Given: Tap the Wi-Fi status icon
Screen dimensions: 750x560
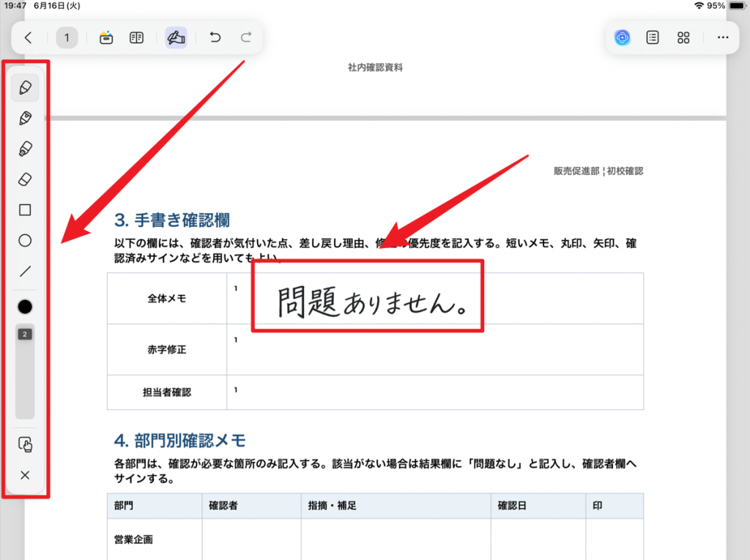Looking at the screenshot, I should click(699, 6).
